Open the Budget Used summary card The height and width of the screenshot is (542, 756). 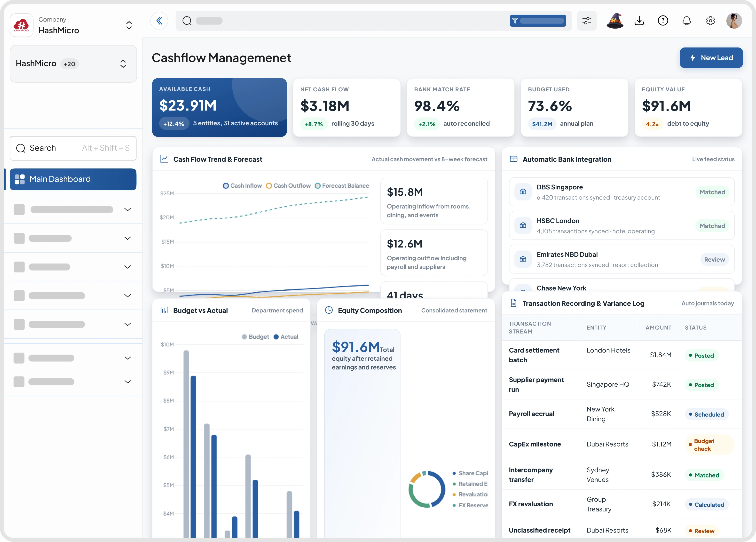click(574, 107)
